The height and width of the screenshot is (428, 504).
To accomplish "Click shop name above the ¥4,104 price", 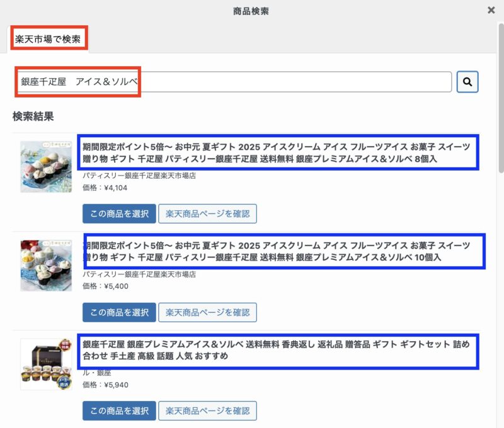I will 139,176.
